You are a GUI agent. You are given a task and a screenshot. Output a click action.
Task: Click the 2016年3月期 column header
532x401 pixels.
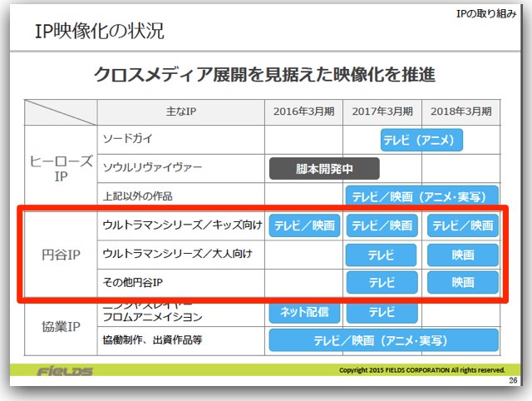(303, 111)
